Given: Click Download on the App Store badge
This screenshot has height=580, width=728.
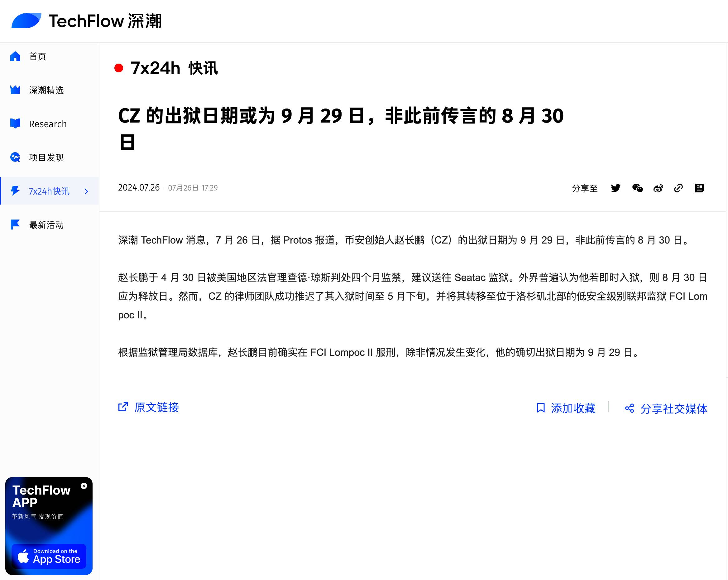Looking at the screenshot, I should pos(49,556).
